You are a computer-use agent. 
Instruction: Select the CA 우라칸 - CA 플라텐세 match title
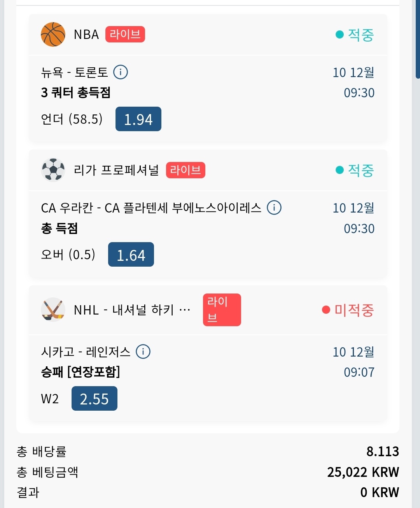pyautogui.click(x=151, y=208)
